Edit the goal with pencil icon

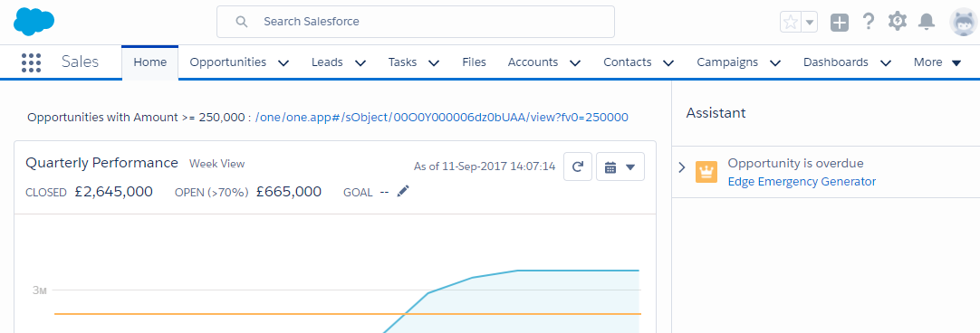coord(403,191)
